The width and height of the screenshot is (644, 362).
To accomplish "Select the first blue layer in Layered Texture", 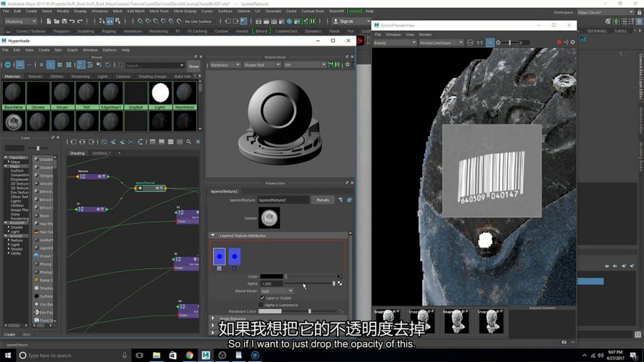I will 219,256.
